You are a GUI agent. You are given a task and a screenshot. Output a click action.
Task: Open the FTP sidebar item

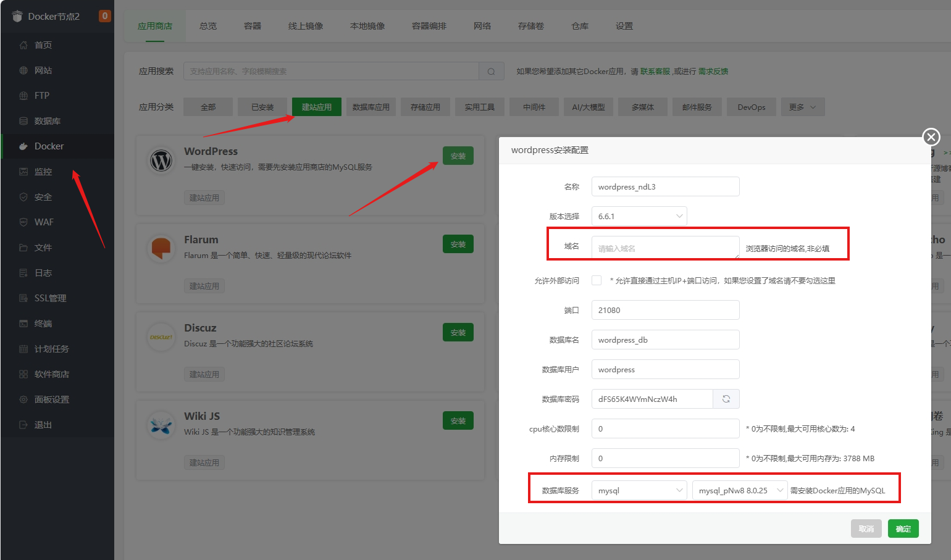pyautogui.click(x=57, y=96)
